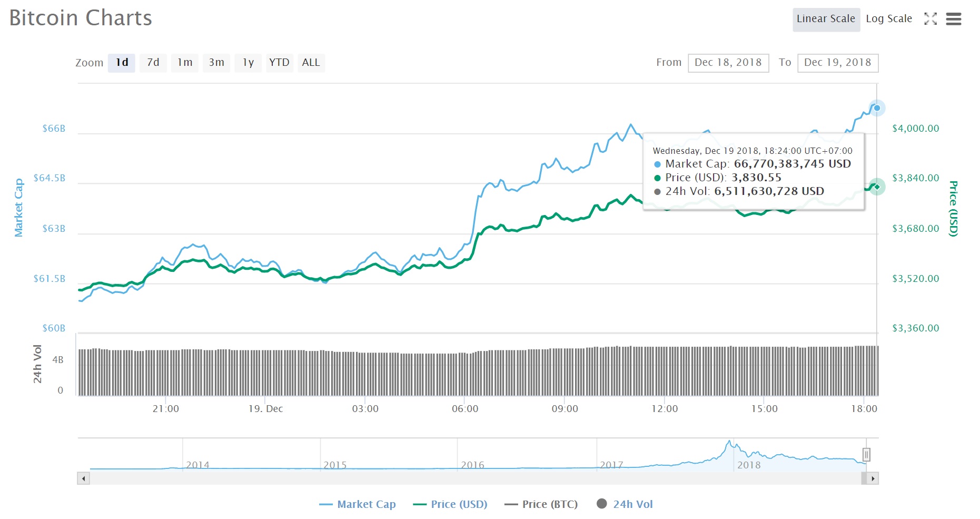Click the 21:00 time axis label
The image size is (980, 519).
coord(165,409)
